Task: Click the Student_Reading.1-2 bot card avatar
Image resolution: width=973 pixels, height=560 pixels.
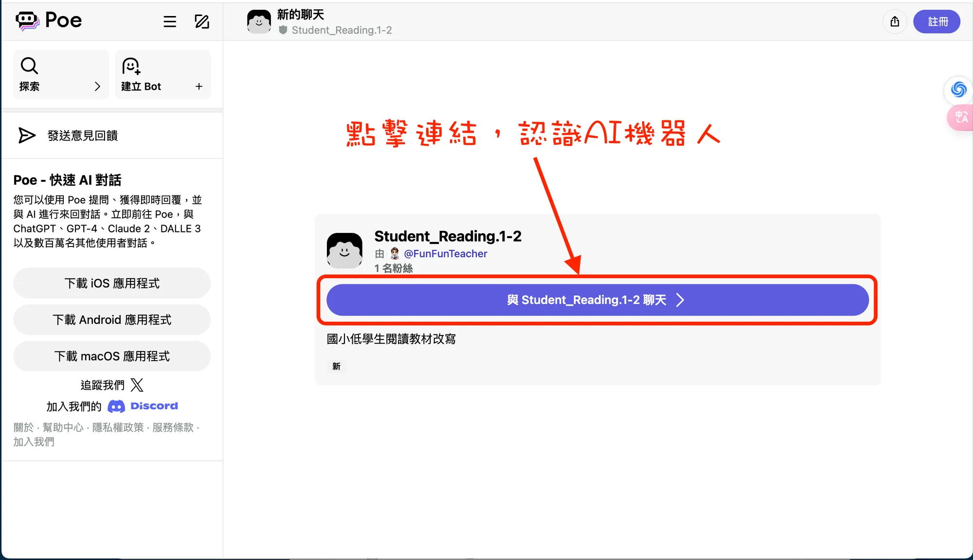Action: click(x=344, y=251)
